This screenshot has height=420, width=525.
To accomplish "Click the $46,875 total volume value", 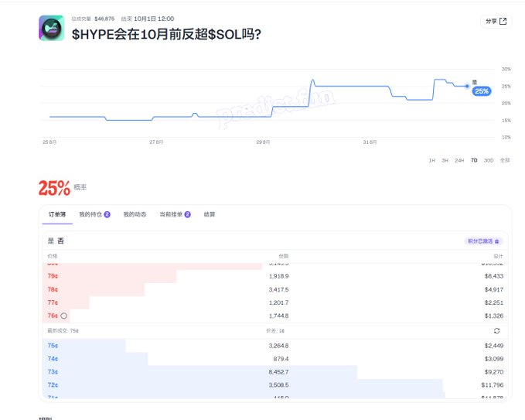I will [104, 19].
